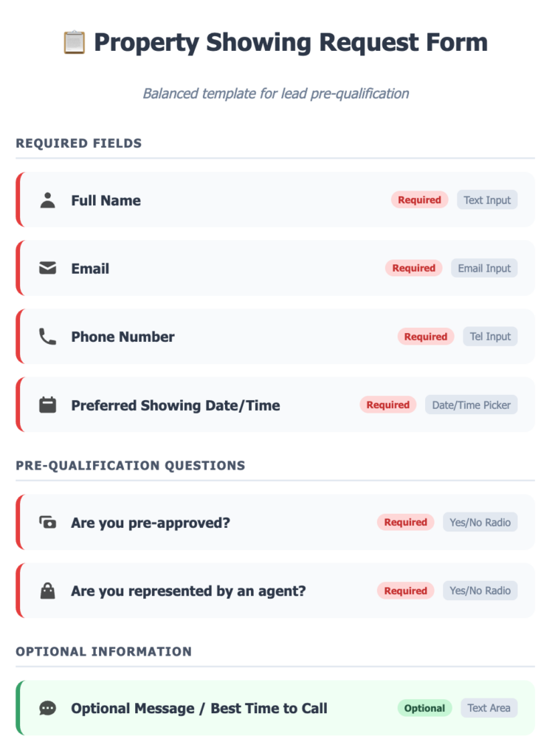Click the bag icon beside agent question

[x=48, y=591]
